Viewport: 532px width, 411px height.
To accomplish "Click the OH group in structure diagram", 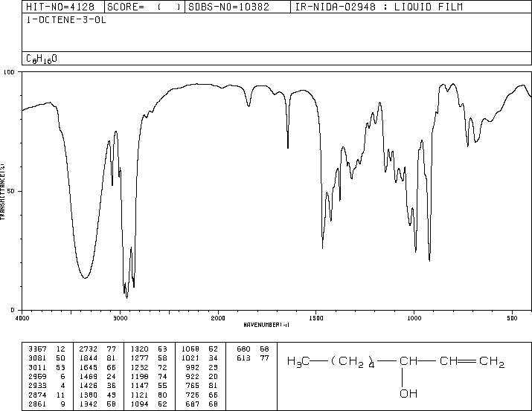I will click(408, 393).
